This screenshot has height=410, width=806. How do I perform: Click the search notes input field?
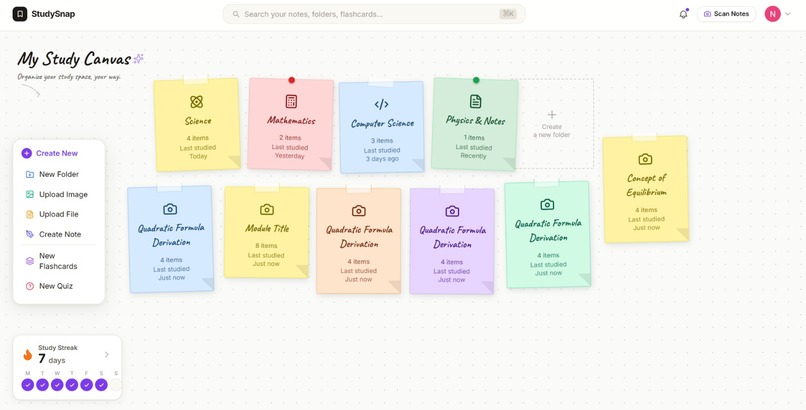pos(374,14)
